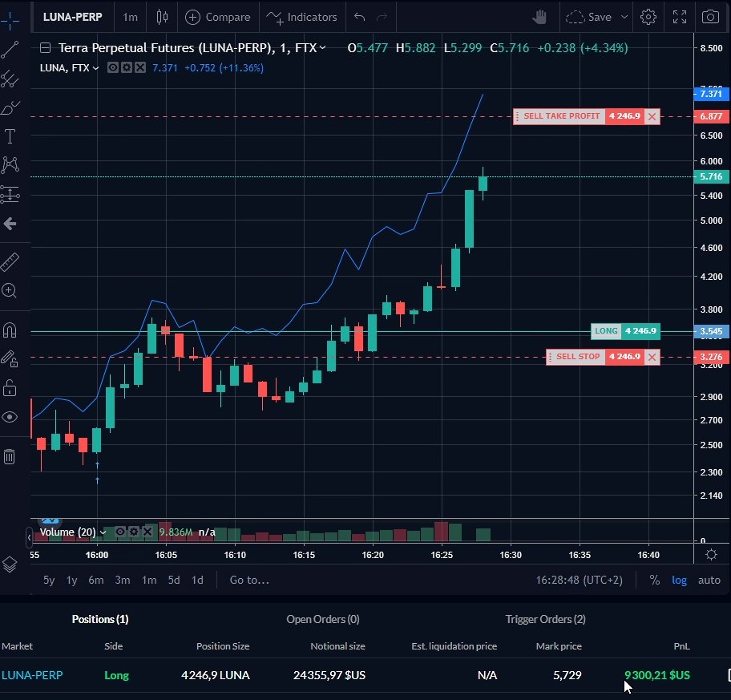Toggle stay in drawing mode
The width and height of the screenshot is (731, 700).
click(x=10, y=359)
